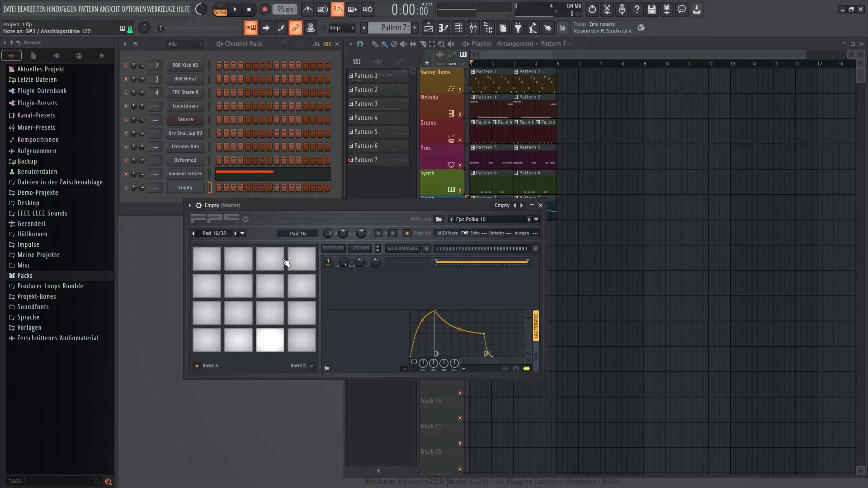
Task: Click the plus button next to Pattern 7
Action: point(415,28)
